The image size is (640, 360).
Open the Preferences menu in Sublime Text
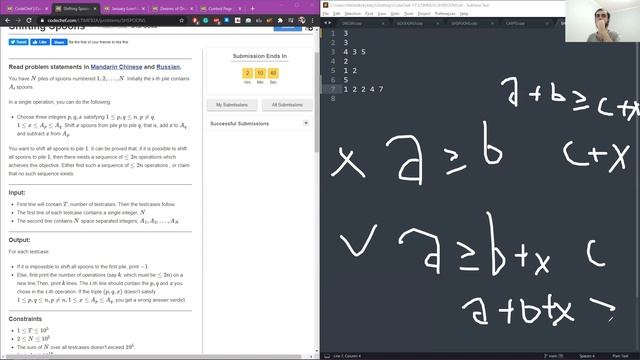[x=445, y=13]
